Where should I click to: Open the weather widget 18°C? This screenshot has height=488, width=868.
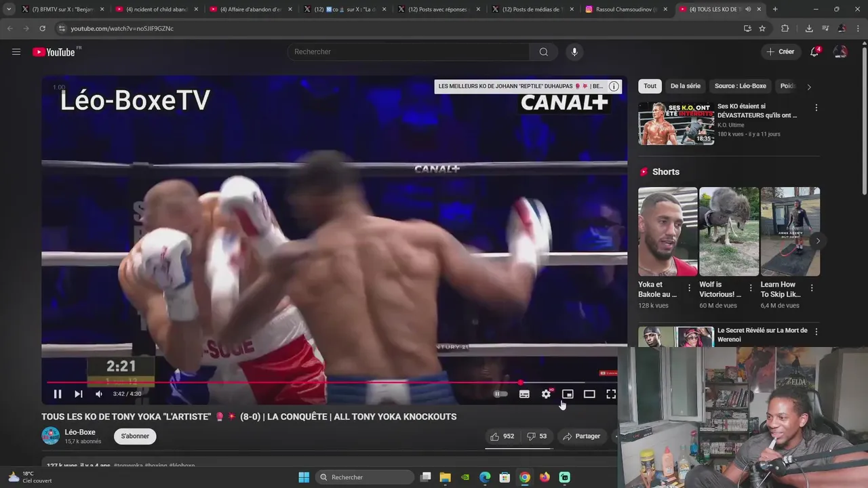pos(30,477)
